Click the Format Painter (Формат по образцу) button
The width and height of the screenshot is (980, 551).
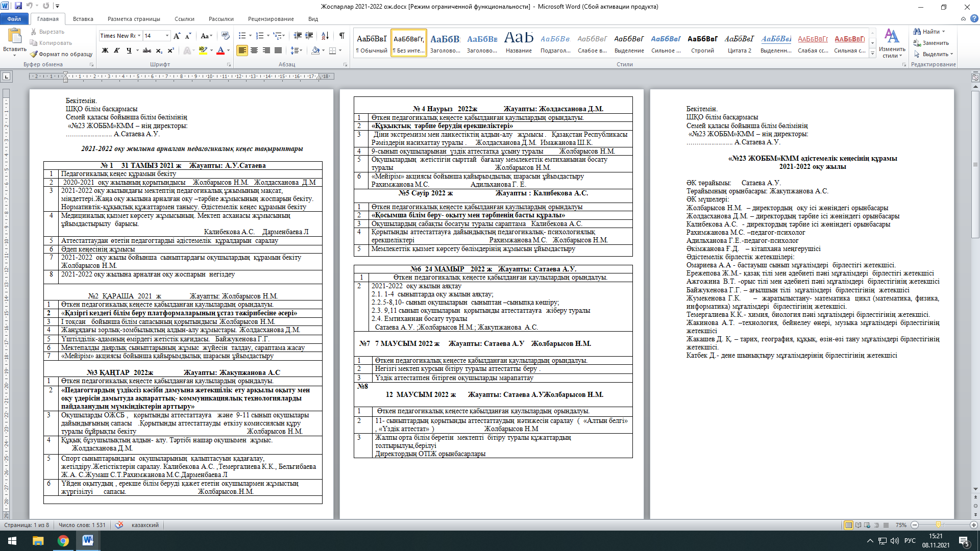tap(61, 54)
